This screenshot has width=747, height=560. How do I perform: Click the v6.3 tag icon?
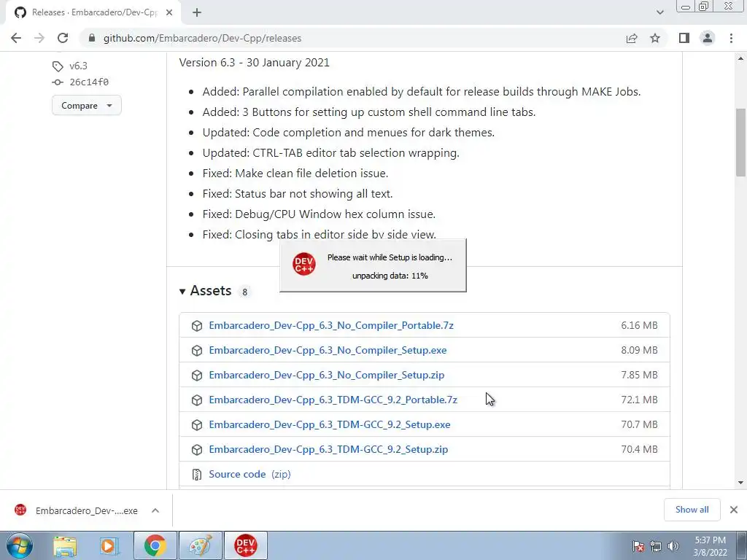[x=58, y=66]
